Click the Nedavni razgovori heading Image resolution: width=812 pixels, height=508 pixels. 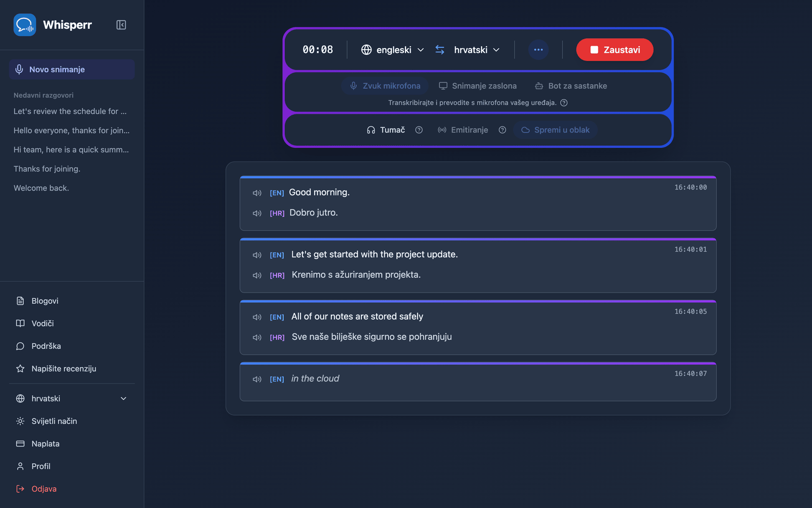44,95
